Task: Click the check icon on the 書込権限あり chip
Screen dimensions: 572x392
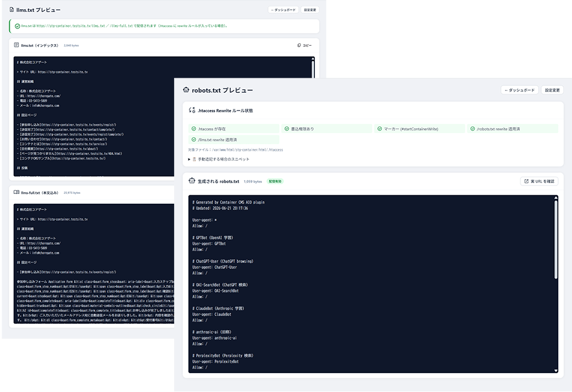Action: click(x=287, y=129)
